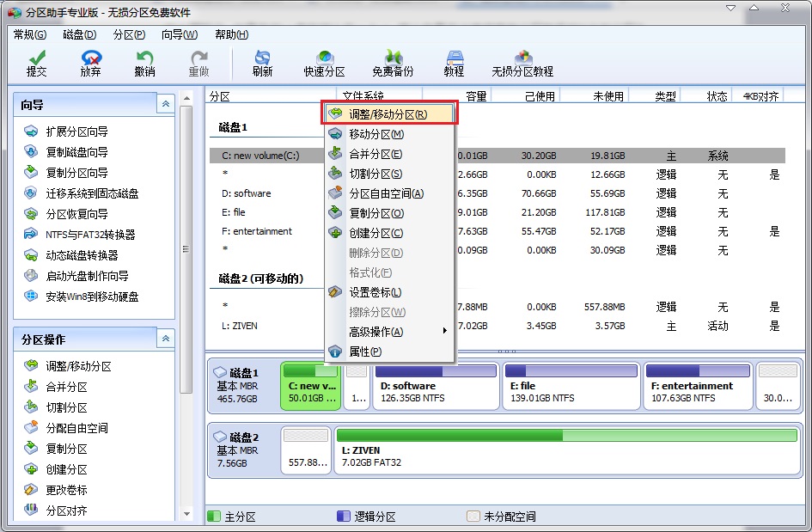Open the 磁盘(D) menu
The image size is (812, 532).
point(79,34)
